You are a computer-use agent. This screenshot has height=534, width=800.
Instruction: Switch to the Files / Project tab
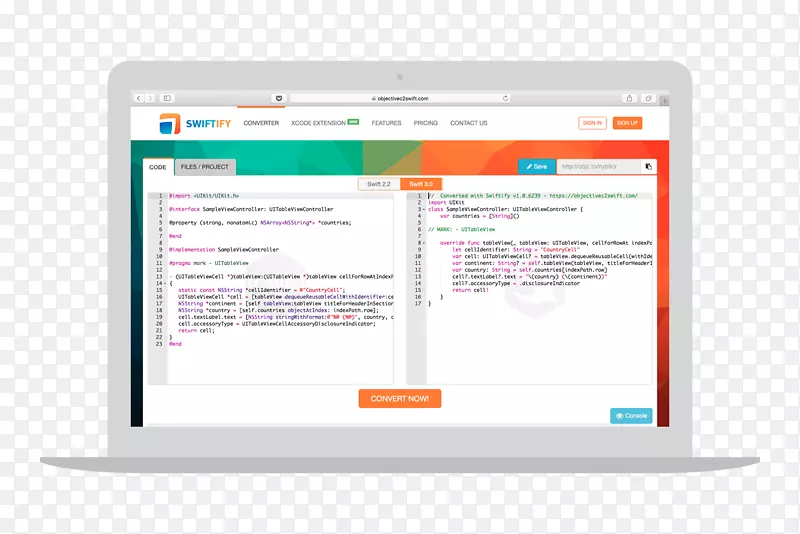pyautogui.click(x=205, y=167)
